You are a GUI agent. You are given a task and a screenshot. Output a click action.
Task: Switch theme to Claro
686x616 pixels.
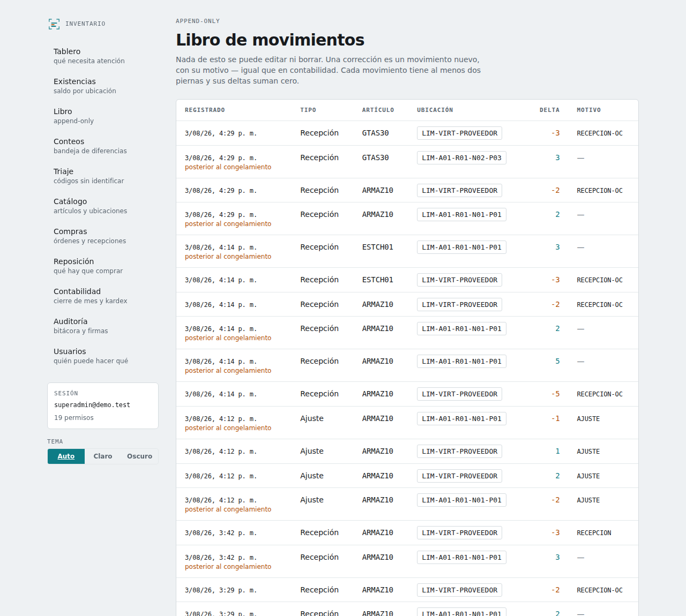(x=103, y=456)
